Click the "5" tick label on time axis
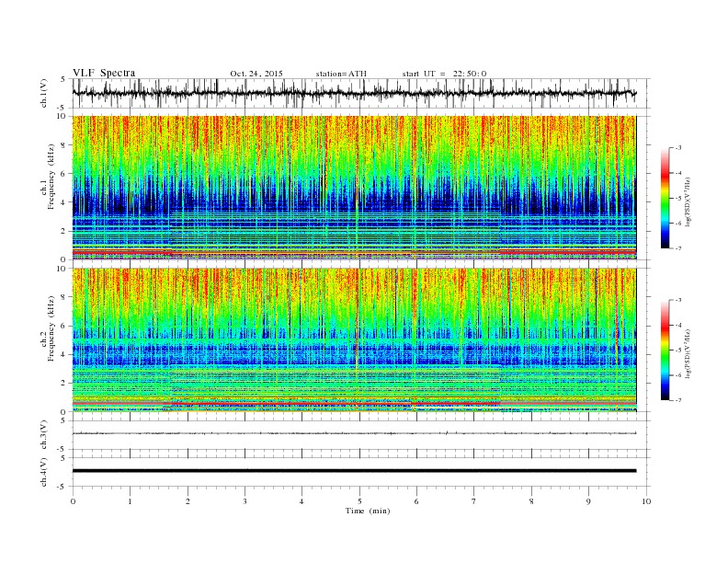The height and width of the screenshot is (563, 728). [359, 501]
